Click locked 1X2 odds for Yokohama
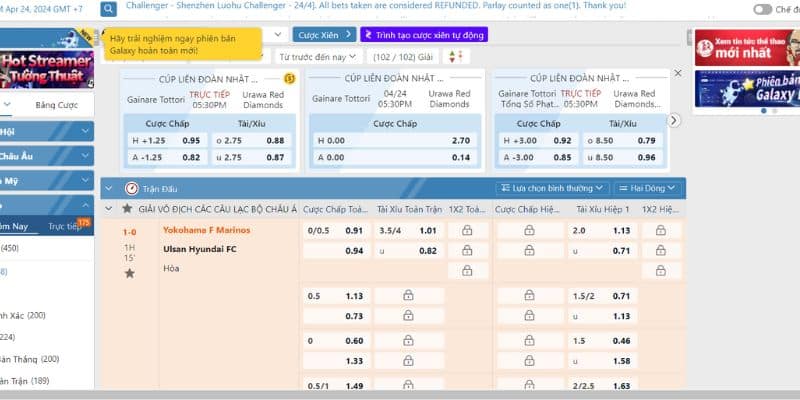This screenshot has width=800, height=400. (x=467, y=230)
